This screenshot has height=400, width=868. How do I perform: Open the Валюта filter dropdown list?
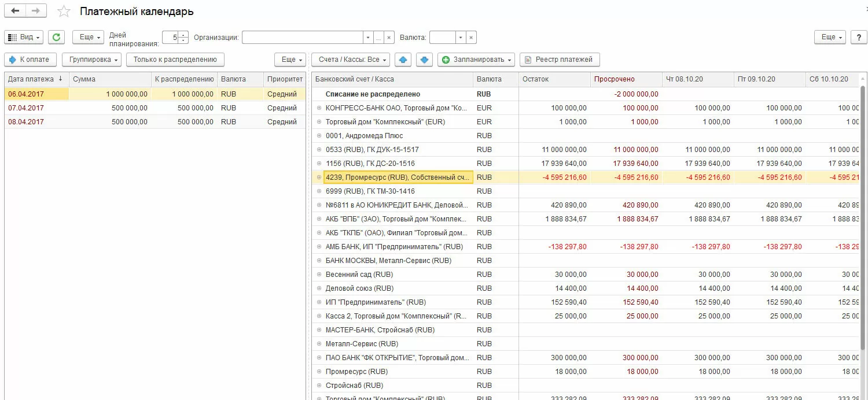pyautogui.click(x=461, y=38)
